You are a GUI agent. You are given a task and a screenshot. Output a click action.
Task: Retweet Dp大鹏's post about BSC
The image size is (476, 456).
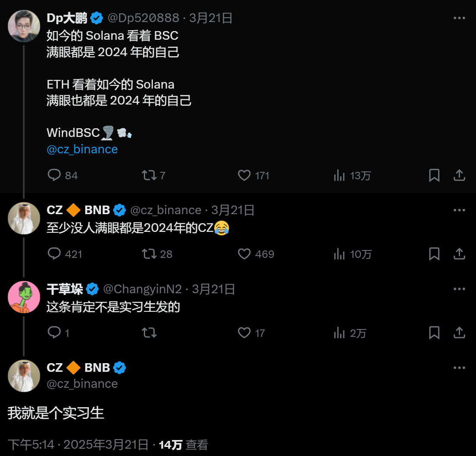point(149,175)
